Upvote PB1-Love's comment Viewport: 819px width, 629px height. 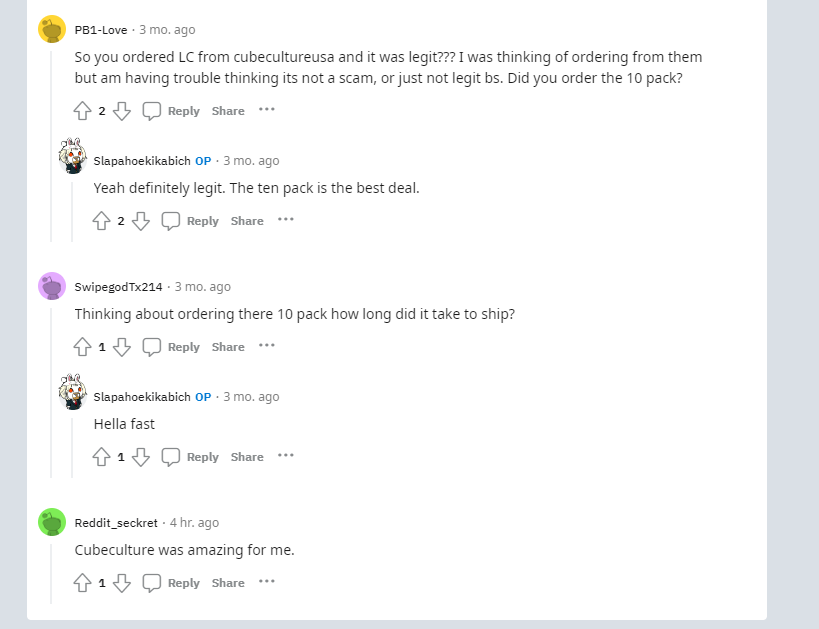coord(83,111)
